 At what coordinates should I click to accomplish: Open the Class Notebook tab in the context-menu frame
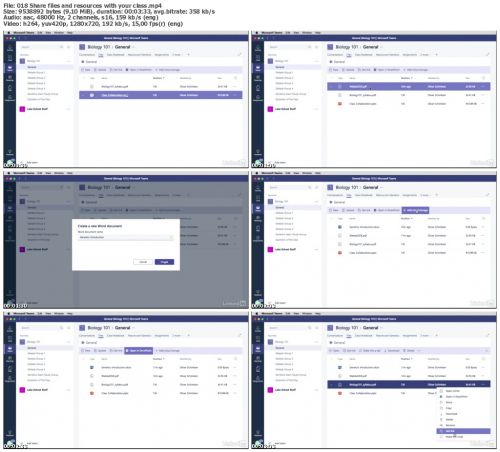pyautogui.click(x=363, y=336)
